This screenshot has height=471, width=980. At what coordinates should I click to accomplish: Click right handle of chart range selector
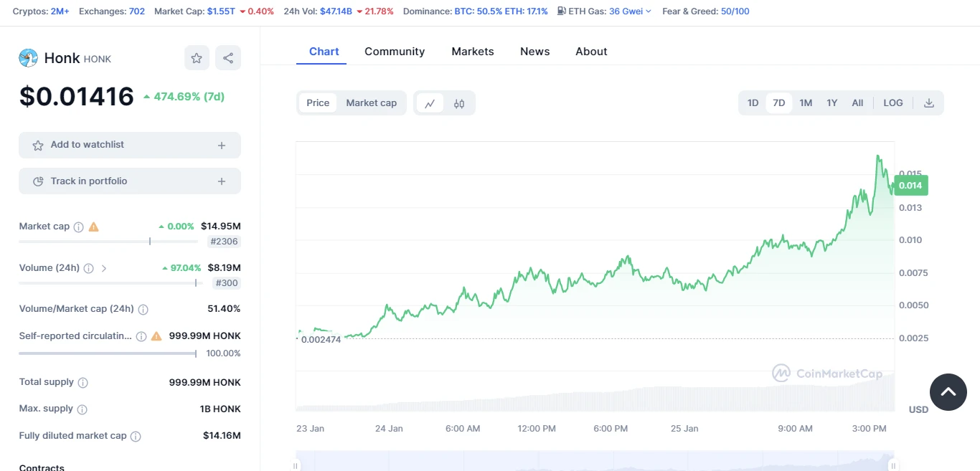coord(894,465)
